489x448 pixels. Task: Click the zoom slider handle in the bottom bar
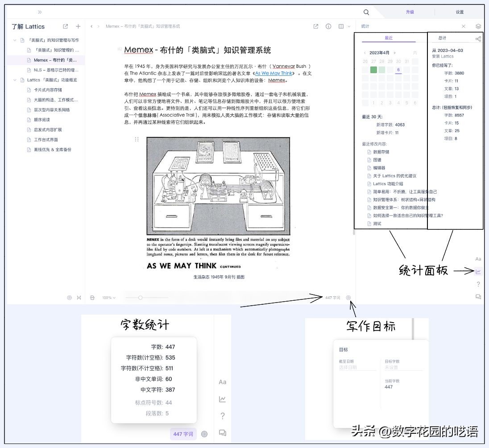[141, 298]
